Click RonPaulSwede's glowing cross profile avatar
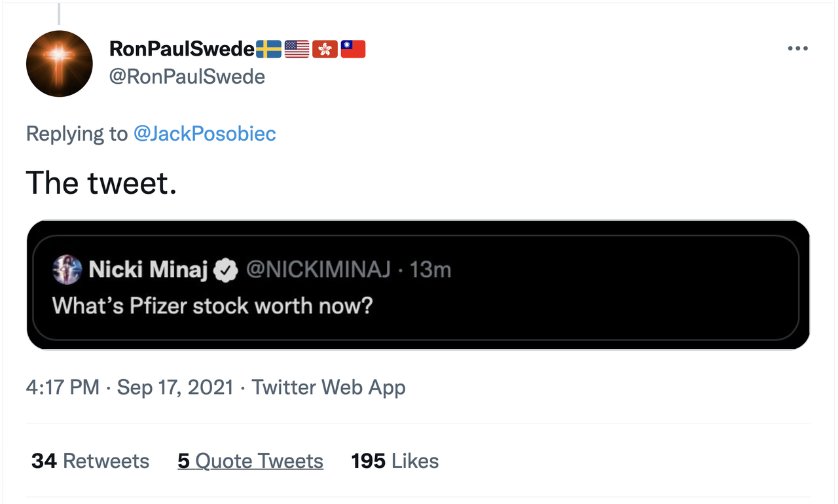Screen dimensions: 838x504 [59, 63]
